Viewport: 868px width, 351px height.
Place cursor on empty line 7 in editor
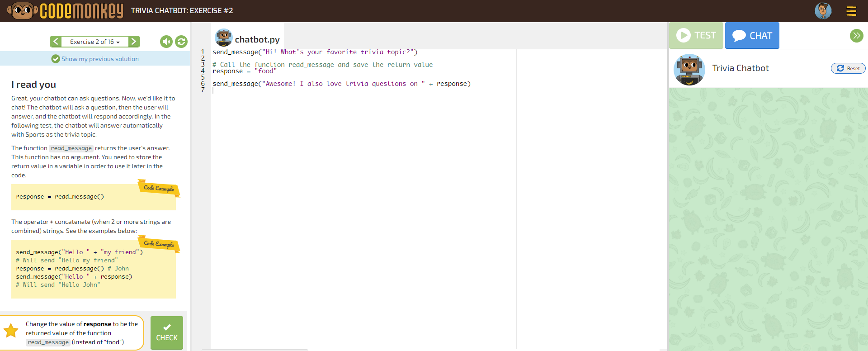pyautogui.click(x=316, y=90)
